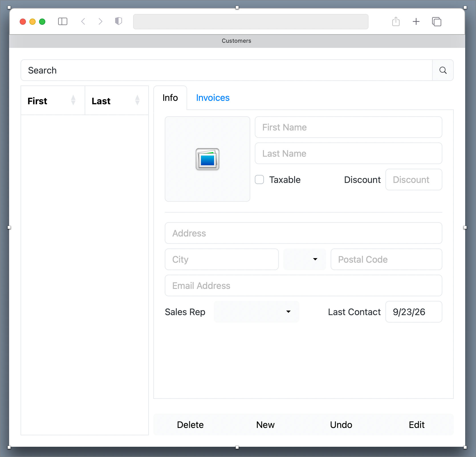Click the Edit button
The height and width of the screenshot is (457, 476).
pos(417,425)
